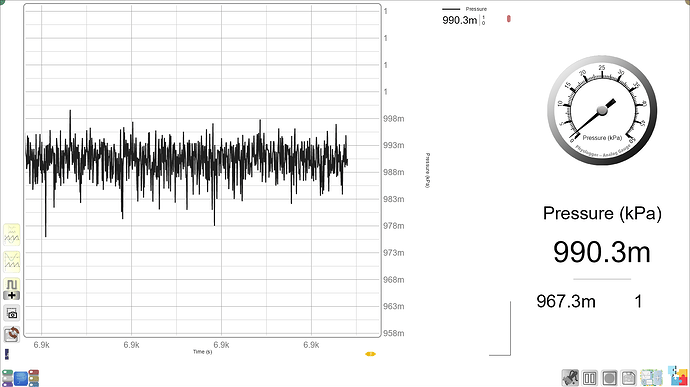
Task: Click the 963m y-axis label
Action: (x=393, y=306)
